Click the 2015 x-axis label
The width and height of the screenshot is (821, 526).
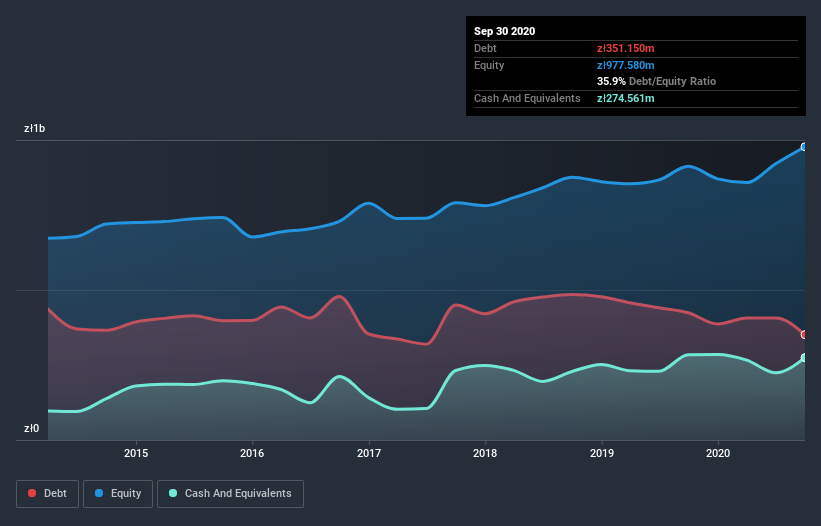[136, 453]
